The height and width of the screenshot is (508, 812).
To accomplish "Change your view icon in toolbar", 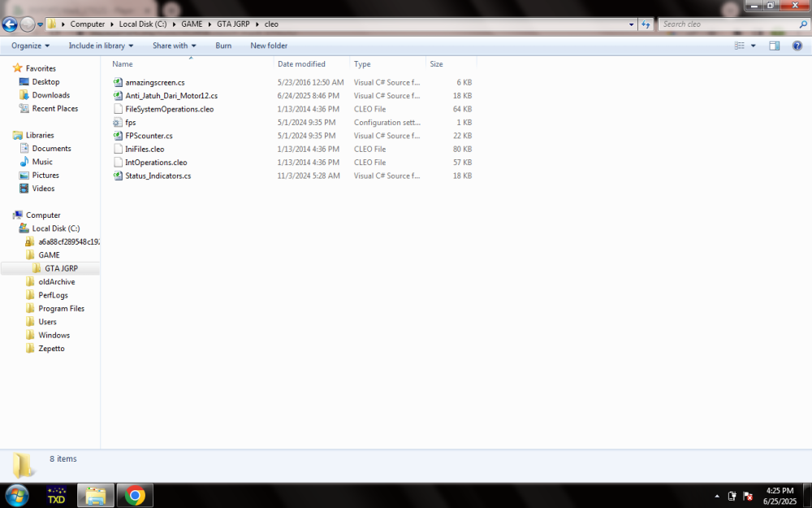I will [740, 46].
